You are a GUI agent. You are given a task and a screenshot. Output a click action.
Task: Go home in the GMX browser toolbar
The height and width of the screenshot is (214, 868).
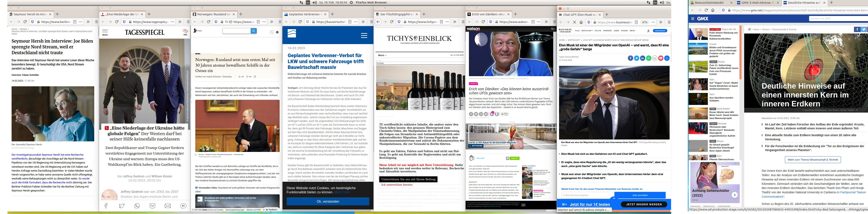click(x=713, y=10)
